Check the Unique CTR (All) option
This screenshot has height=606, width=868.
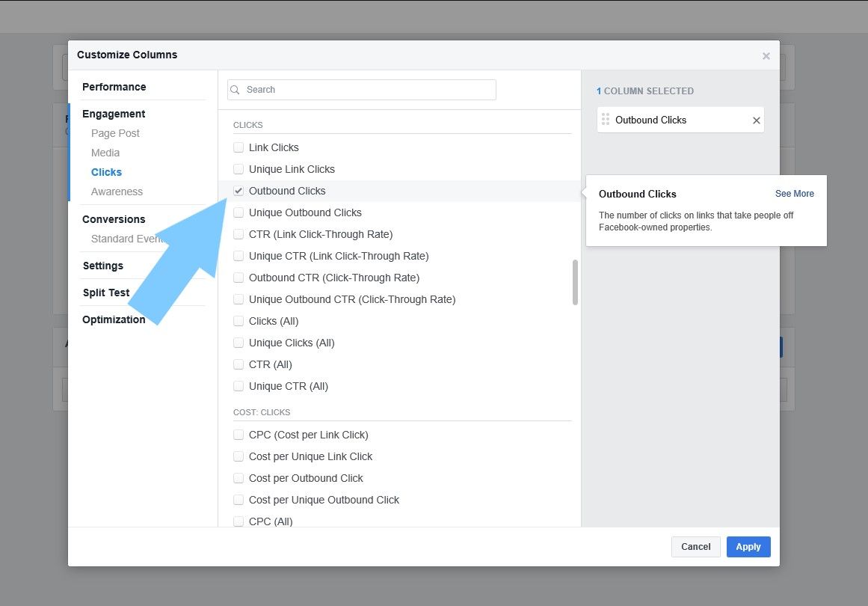238,386
